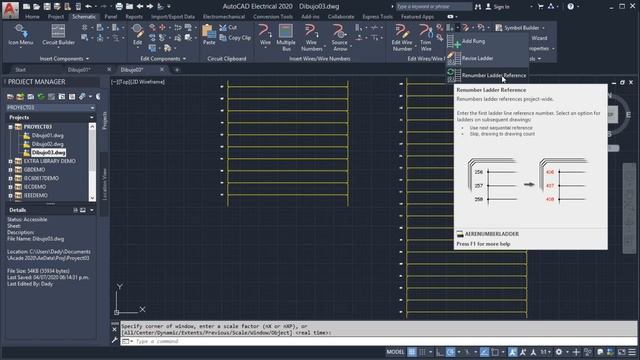
Task: Click the customization menu icon in status bar
Action: [632, 352]
